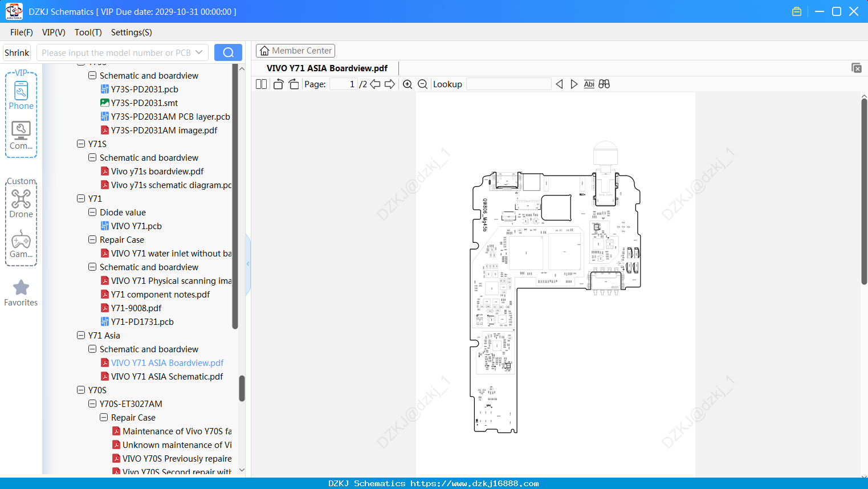Click the Page number field

pos(343,84)
